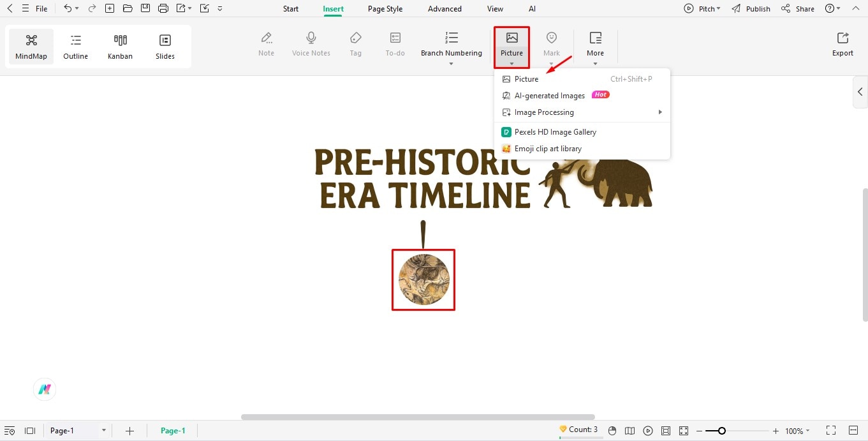
Task: Zoom out with minus button
Action: (x=699, y=431)
